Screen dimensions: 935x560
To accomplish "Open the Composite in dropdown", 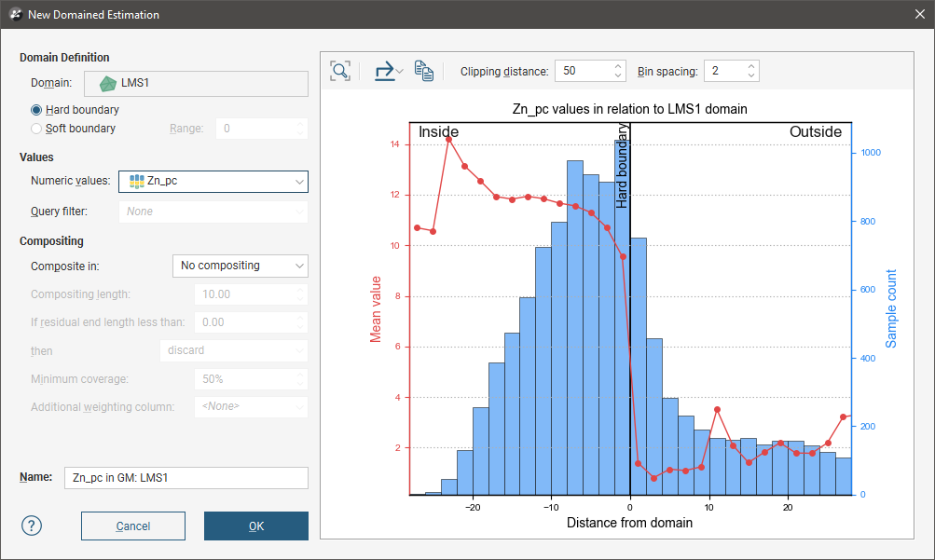I will click(x=298, y=266).
